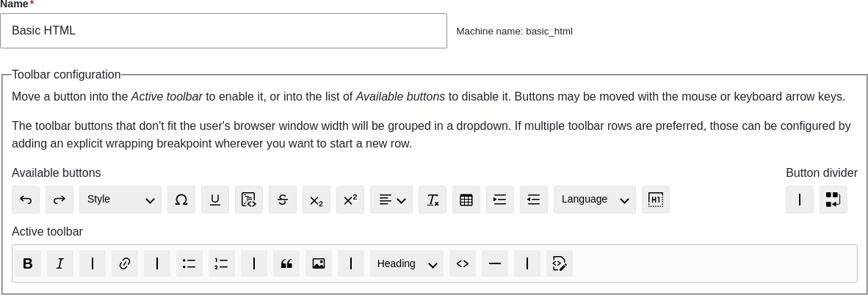The width and height of the screenshot is (868, 295).
Task: Select the Code Block button
Action: tap(248, 200)
